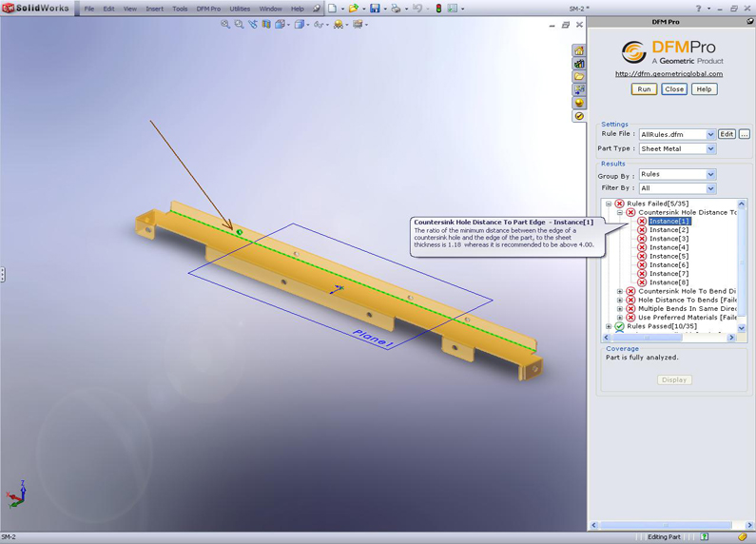Click the Apply Scene sphere icon
This screenshot has width=756, height=544.
coord(338,24)
